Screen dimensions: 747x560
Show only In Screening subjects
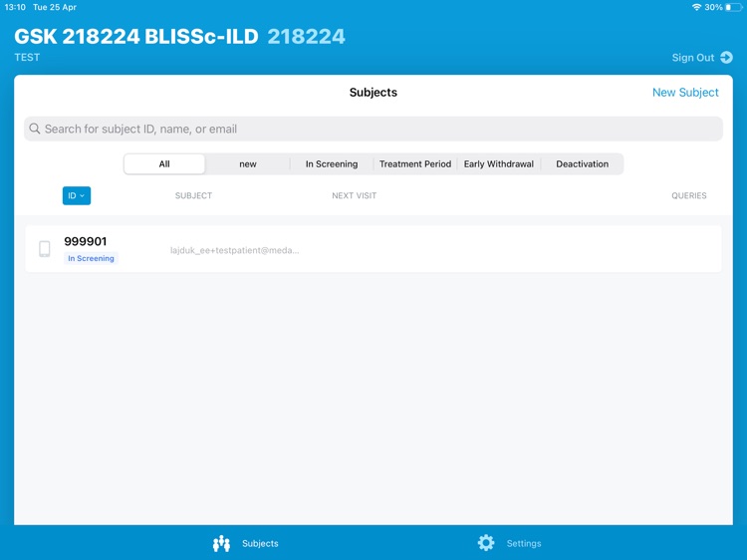point(332,164)
